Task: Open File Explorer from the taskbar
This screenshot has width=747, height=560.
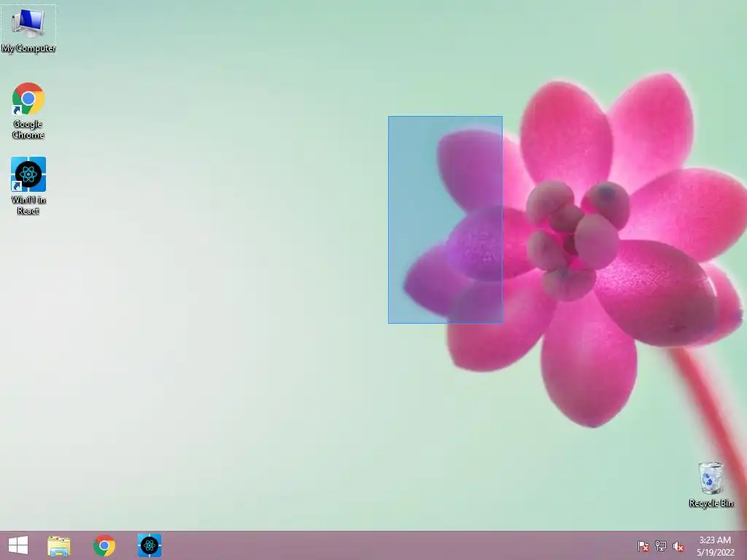Action: (x=59, y=545)
